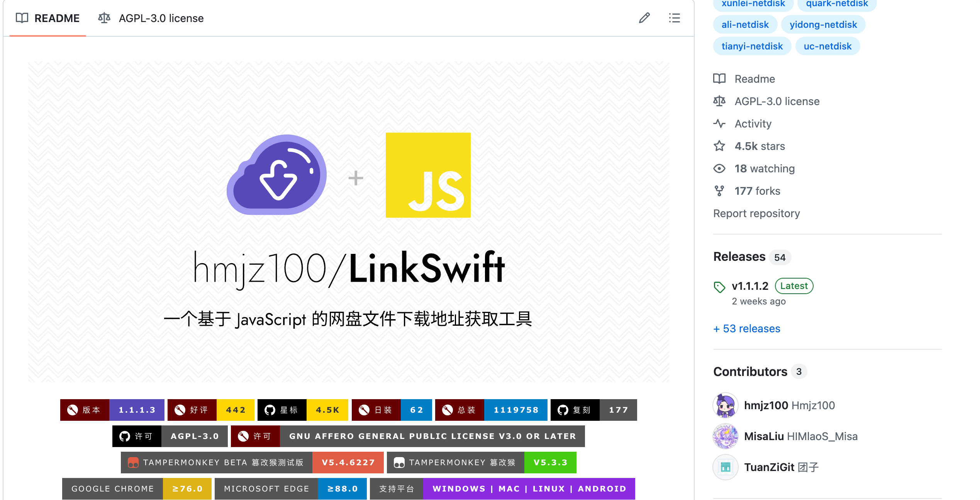Screen dimensions: 980x500
Task: Click GNU Affero General Public License badge
Action: (x=408, y=436)
